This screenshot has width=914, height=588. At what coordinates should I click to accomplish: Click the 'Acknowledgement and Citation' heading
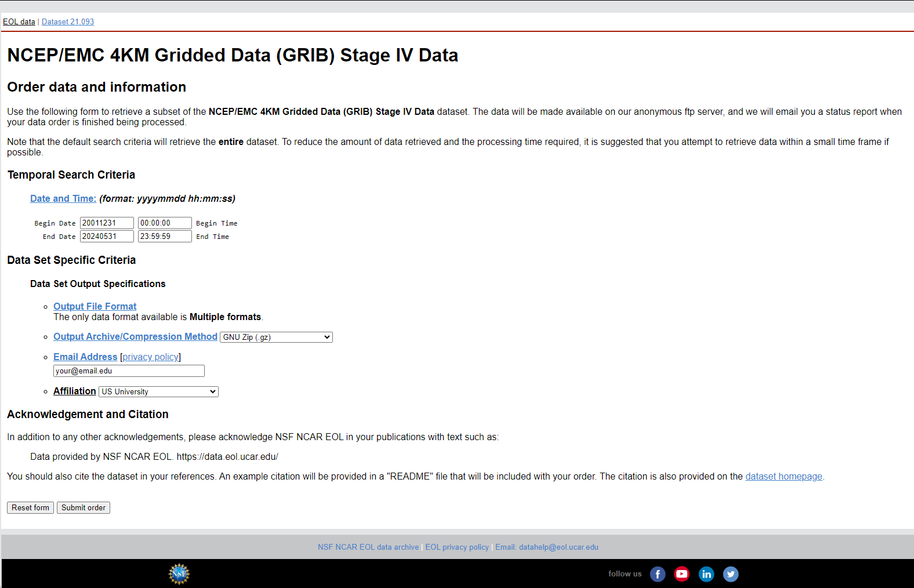pos(88,414)
